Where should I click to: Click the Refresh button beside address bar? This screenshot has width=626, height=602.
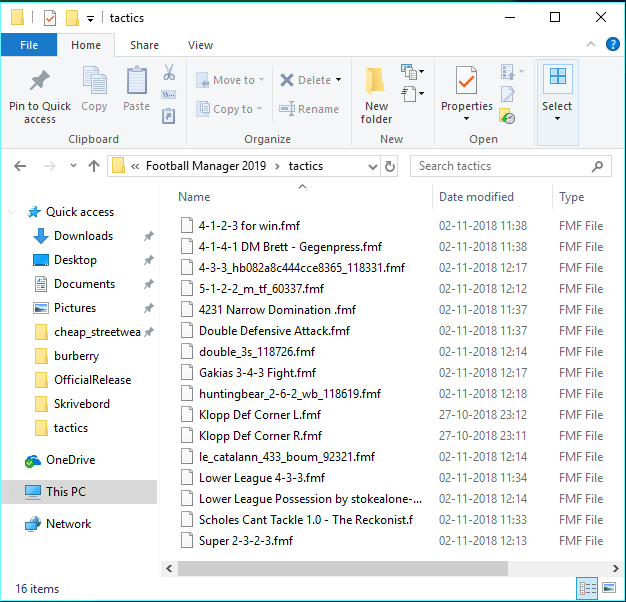[390, 166]
